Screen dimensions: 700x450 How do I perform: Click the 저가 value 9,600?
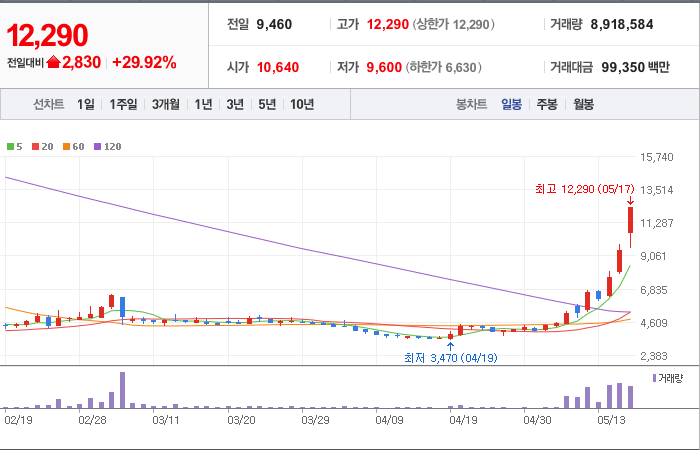384,67
